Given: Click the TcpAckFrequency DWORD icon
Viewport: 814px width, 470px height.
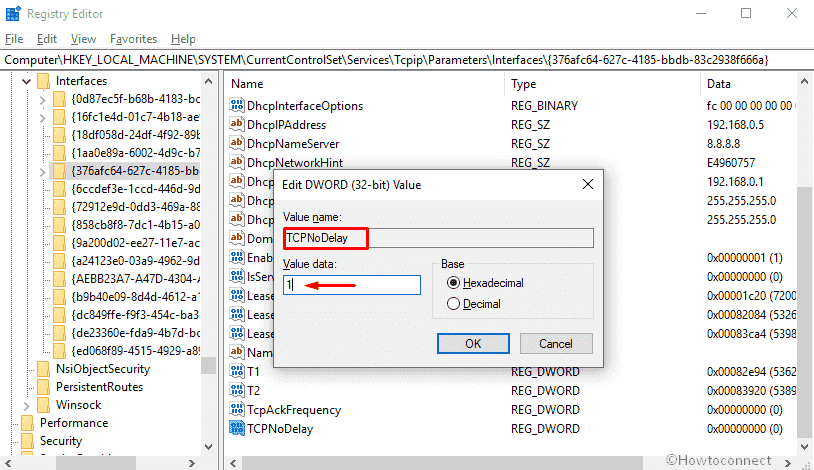Looking at the screenshot, I should 238,410.
